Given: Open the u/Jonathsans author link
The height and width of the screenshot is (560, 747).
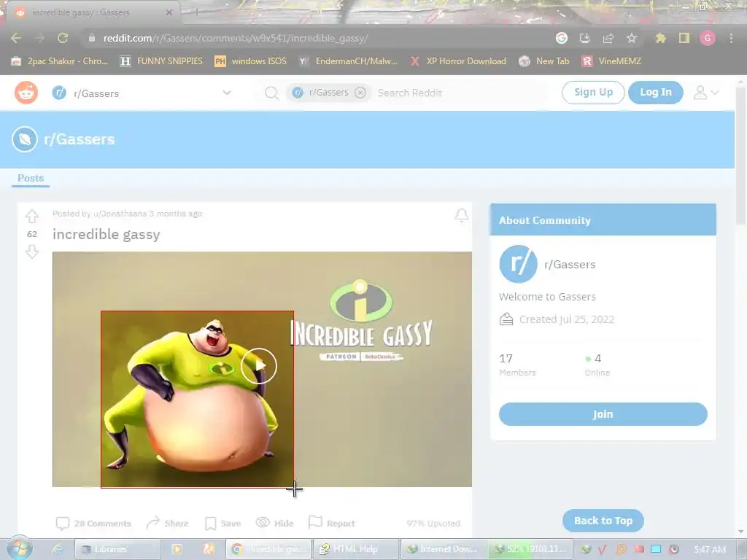Looking at the screenshot, I should [x=120, y=214].
